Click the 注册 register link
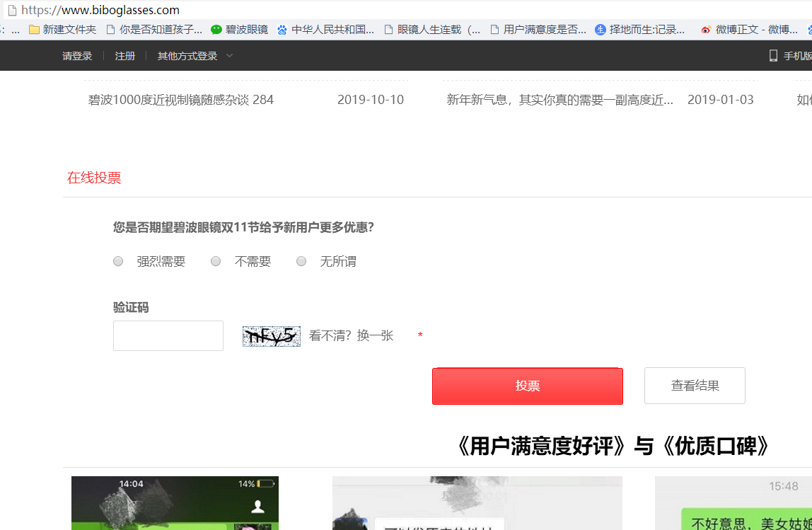 point(124,56)
